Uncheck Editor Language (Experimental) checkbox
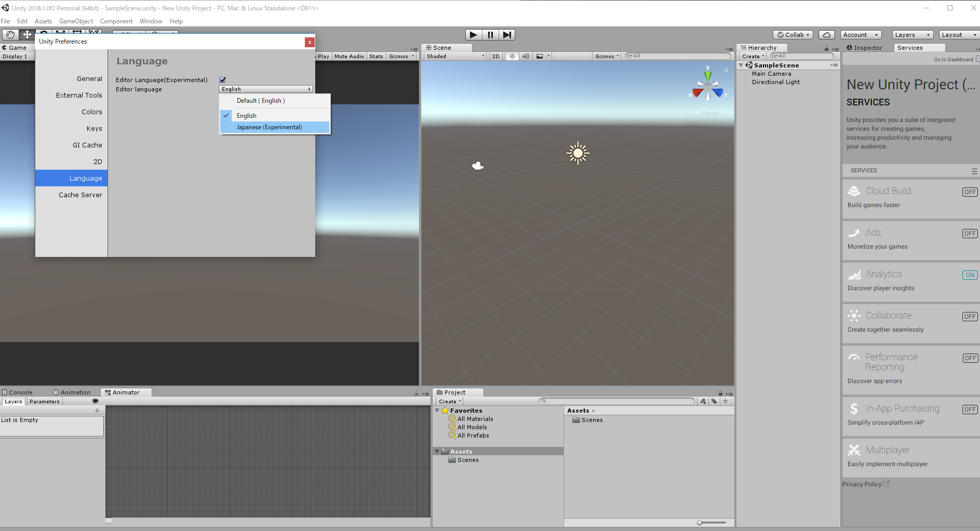 click(x=223, y=80)
